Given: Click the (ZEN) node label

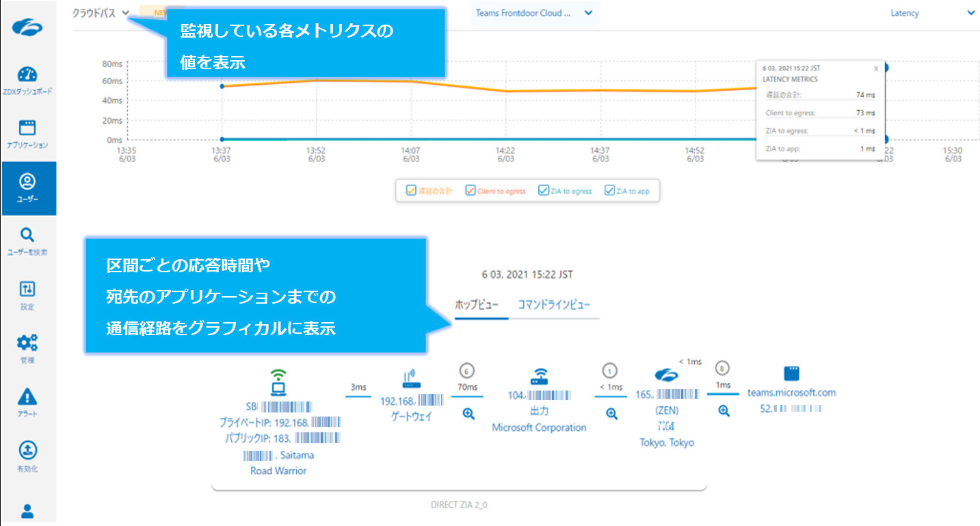Looking at the screenshot, I should pos(667,410).
